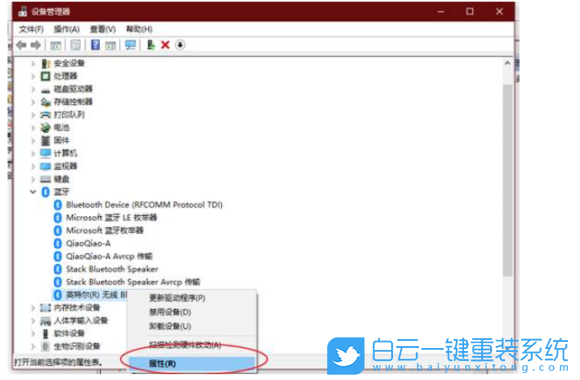Minimize the Device Manager window
The width and height of the screenshot is (580, 380).
[441, 11]
